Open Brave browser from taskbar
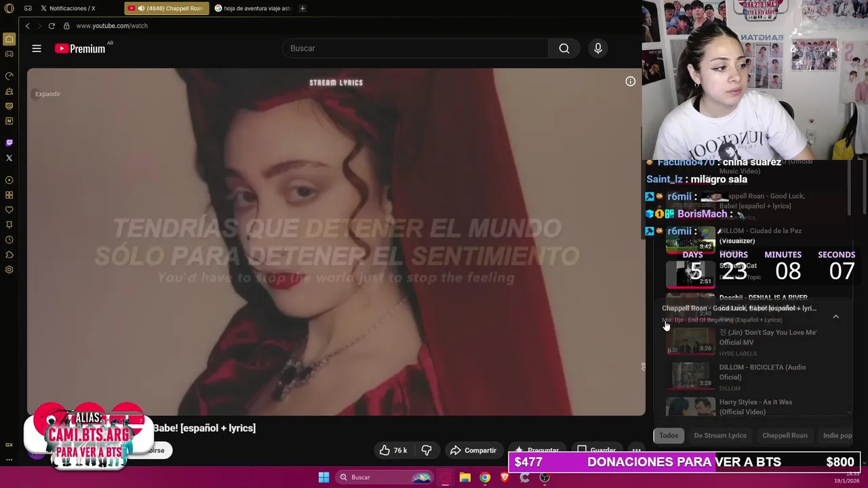This screenshot has height=488, width=868. [x=505, y=477]
